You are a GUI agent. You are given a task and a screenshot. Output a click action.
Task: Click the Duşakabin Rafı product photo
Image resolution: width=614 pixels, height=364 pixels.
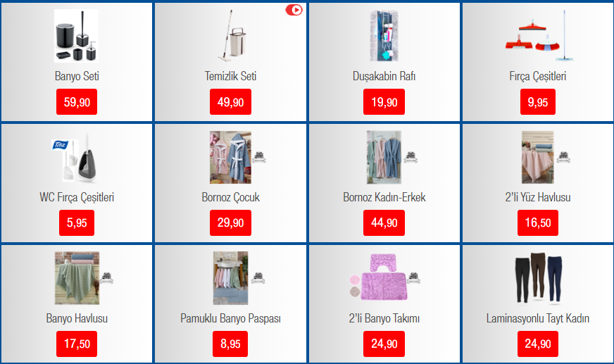click(384, 36)
